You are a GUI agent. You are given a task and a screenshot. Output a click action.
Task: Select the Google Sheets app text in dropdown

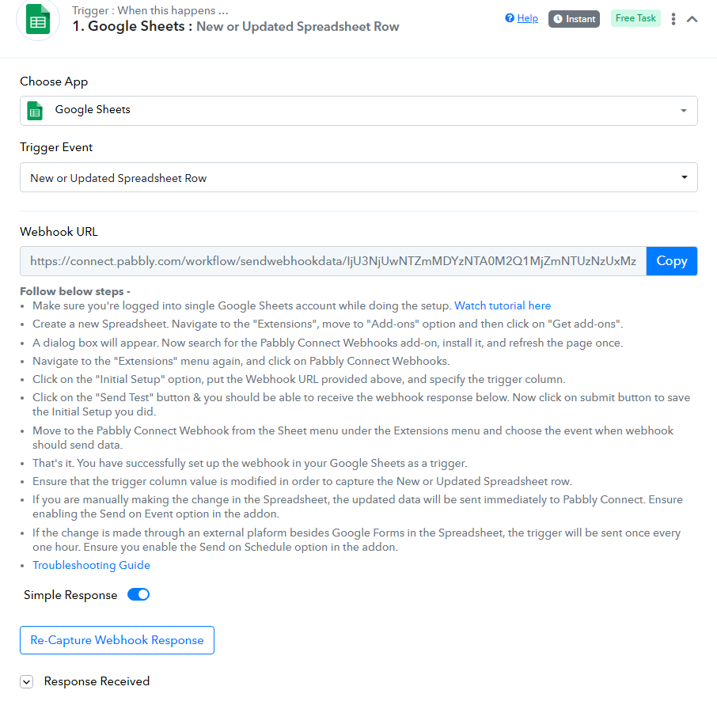(x=93, y=109)
